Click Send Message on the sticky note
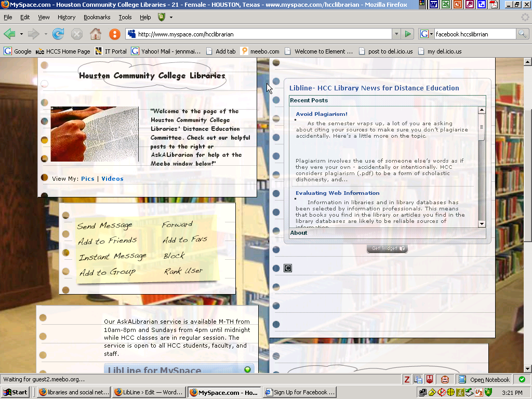 point(104,225)
